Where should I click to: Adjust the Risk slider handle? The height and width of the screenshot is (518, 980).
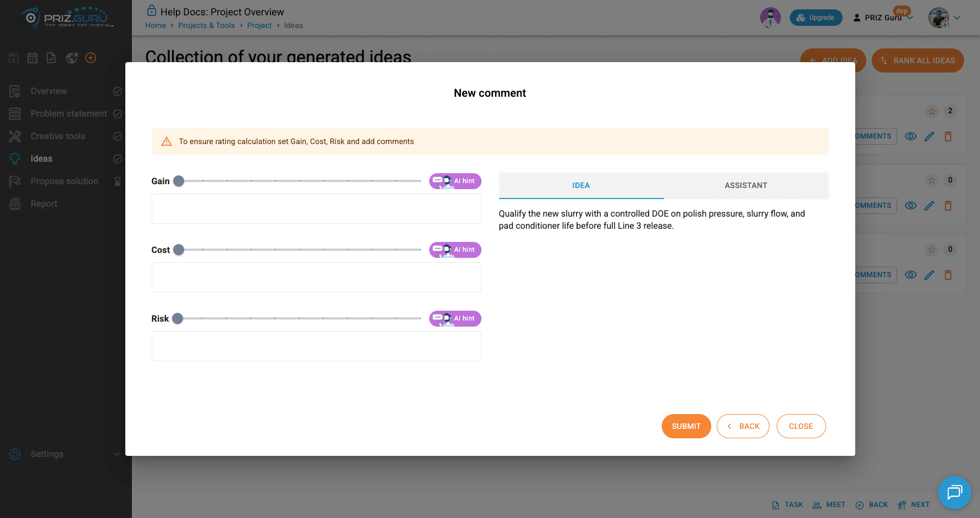coord(178,318)
